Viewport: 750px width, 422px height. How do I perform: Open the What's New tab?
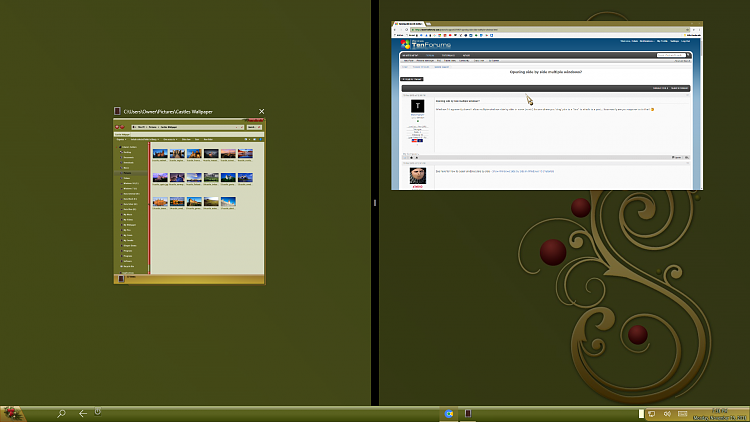[x=409, y=55]
